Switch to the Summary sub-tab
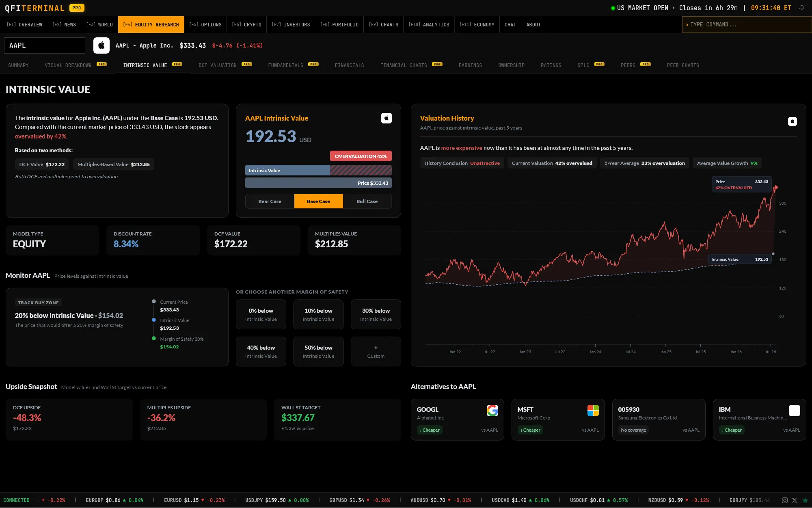The width and height of the screenshot is (812, 508). 18,65
